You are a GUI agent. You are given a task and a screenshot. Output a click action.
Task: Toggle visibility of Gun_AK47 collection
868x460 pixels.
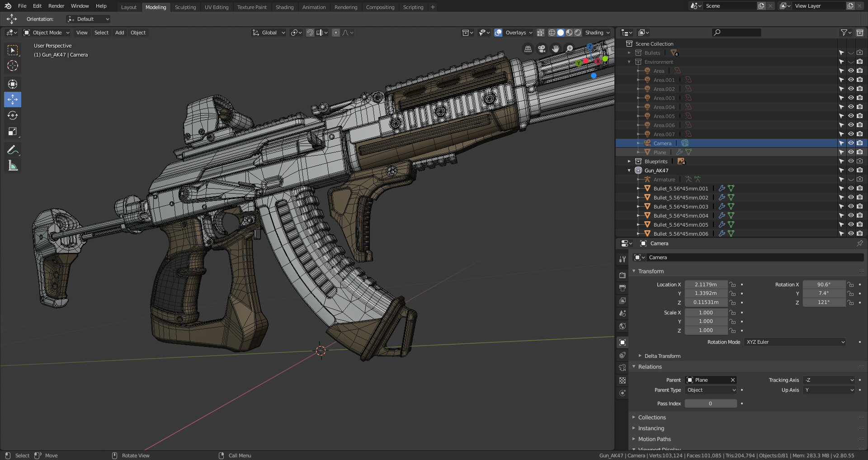tap(850, 170)
